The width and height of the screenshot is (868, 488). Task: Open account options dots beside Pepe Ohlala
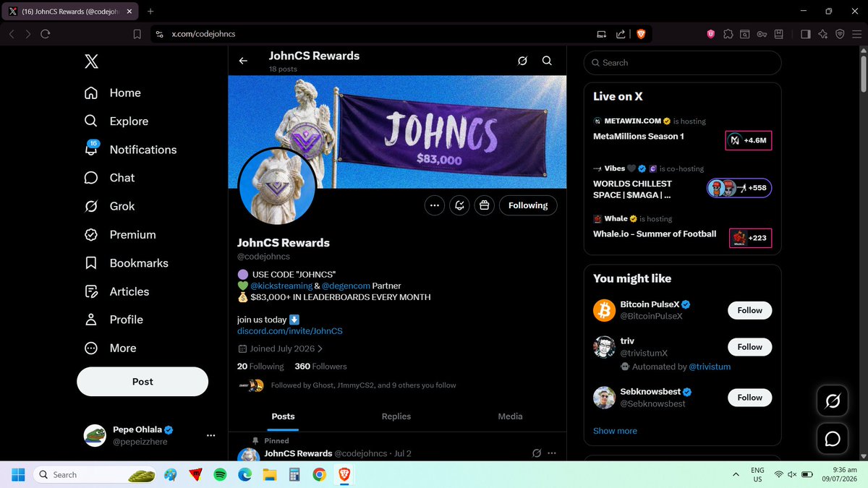coord(210,435)
